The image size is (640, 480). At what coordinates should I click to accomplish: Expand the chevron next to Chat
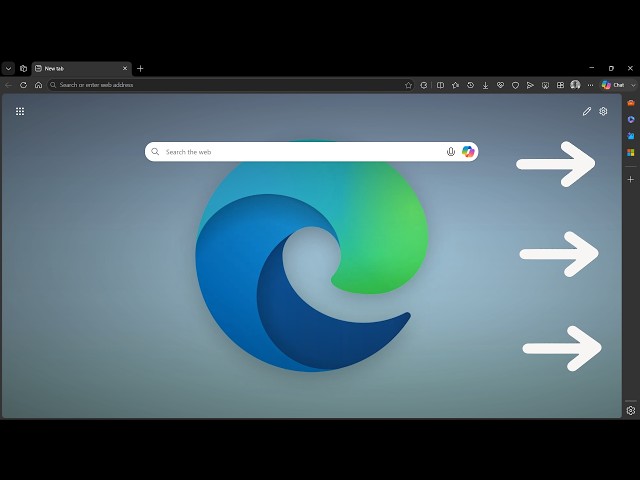click(633, 85)
